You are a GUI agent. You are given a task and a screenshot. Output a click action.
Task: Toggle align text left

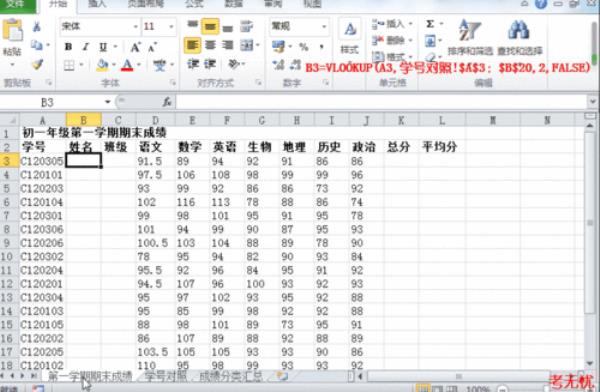pyautogui.click(x=192, y=46)
